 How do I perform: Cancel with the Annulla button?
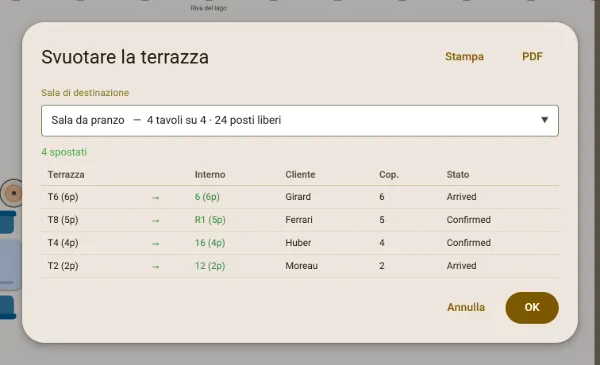click(x=466, y=308)
